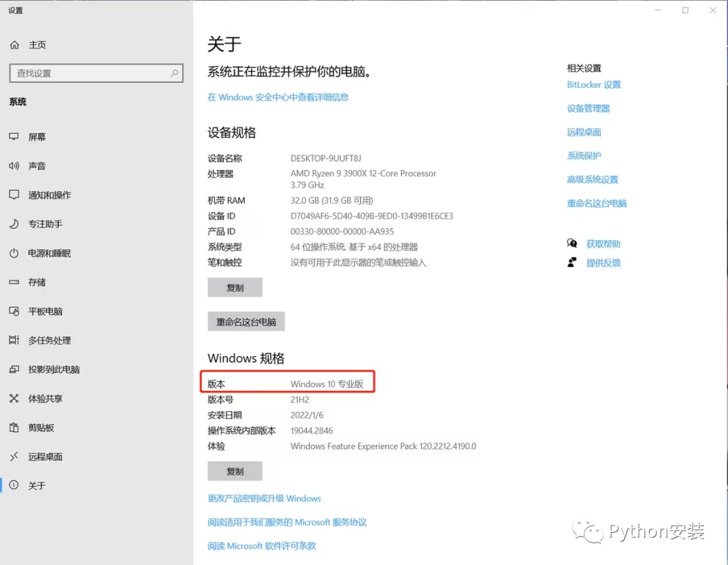Select 屏幕 in the sidebar
The width and height of the screenshot is (728, 565).
(37, 136)
